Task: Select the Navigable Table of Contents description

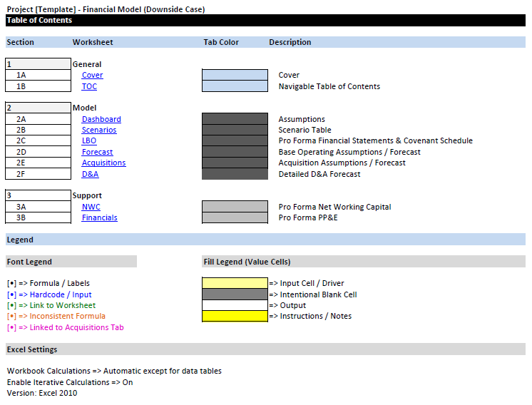Action: [329, 86]
